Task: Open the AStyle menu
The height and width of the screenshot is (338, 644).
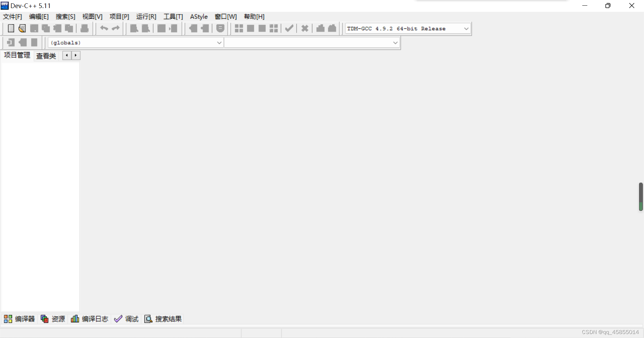Action: (199, 16)
